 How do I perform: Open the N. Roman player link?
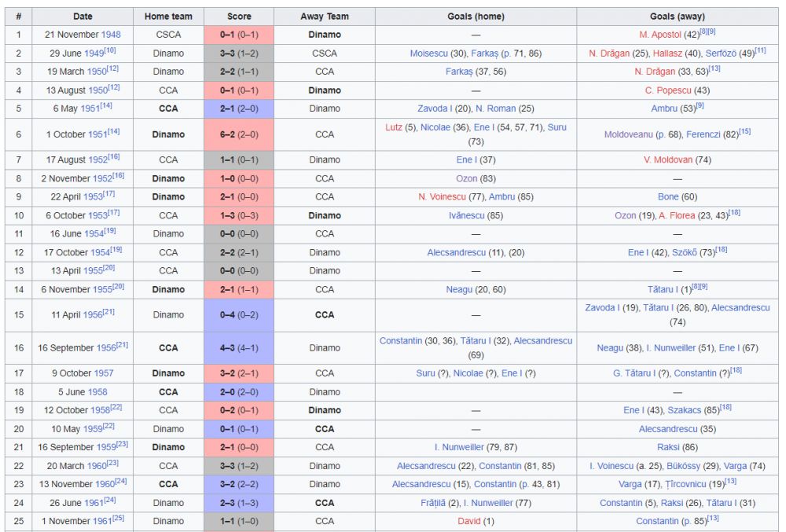[x=495, y=108]
